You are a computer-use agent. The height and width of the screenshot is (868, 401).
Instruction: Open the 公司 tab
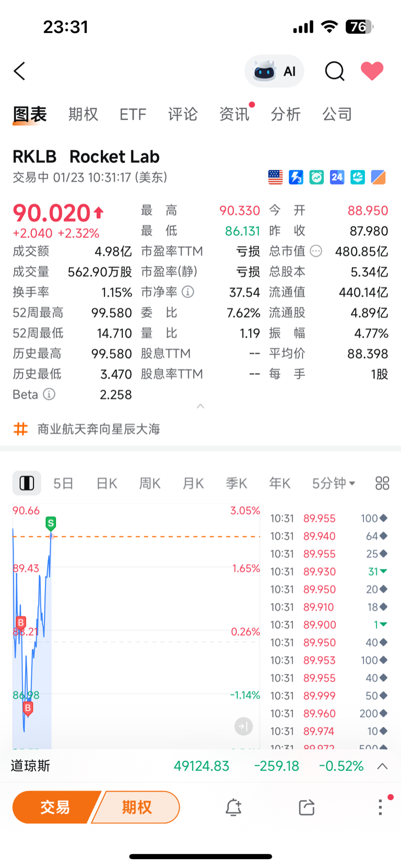(x=337, y=114)
